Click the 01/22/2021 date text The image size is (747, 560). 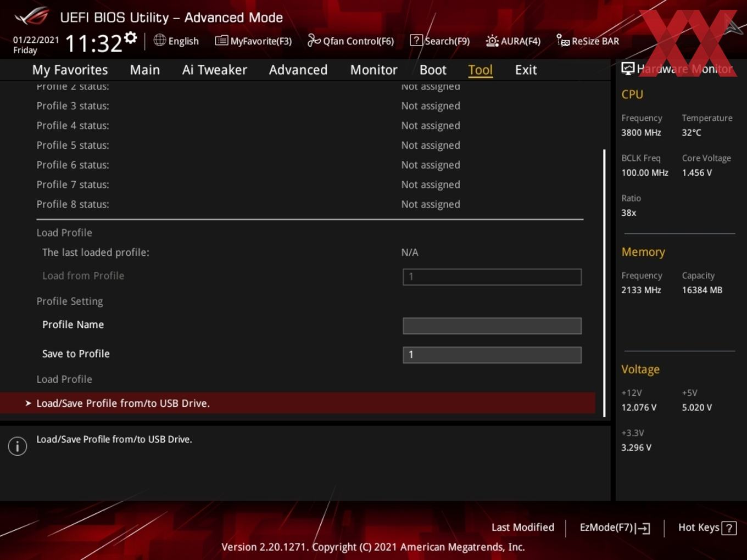(x=36, y=40)
